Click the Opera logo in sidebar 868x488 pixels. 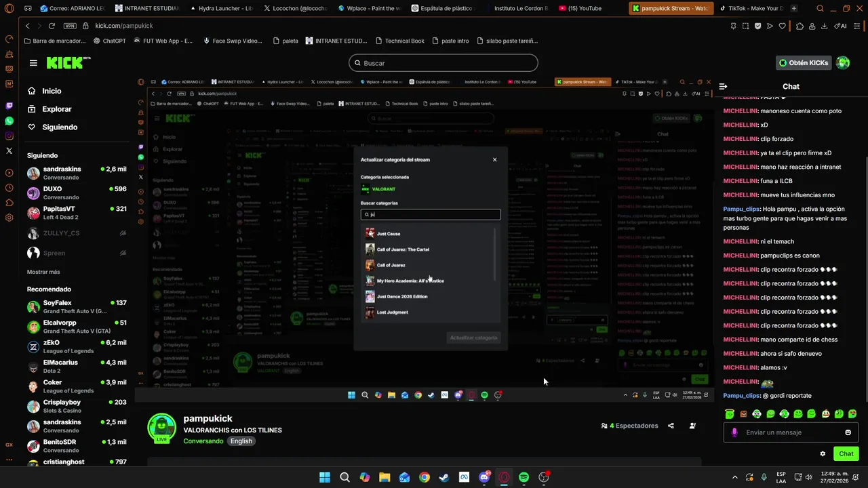(9, 9)
